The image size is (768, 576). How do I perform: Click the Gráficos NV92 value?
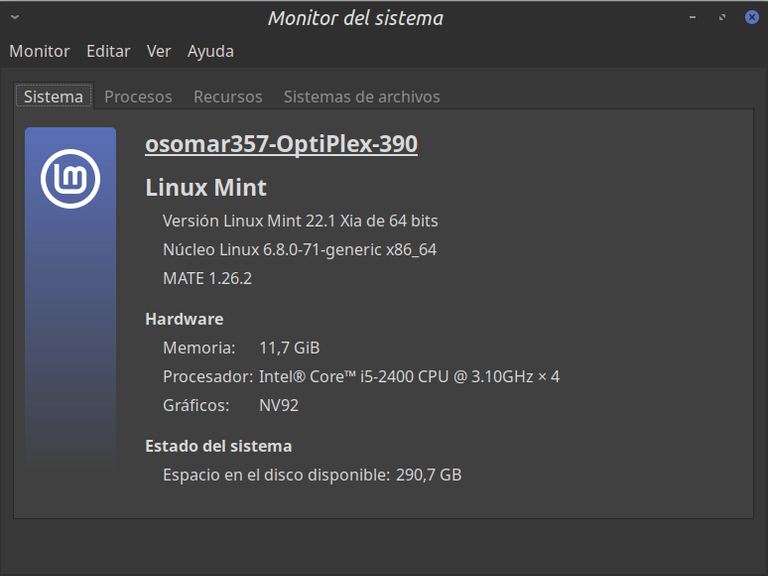279,406
